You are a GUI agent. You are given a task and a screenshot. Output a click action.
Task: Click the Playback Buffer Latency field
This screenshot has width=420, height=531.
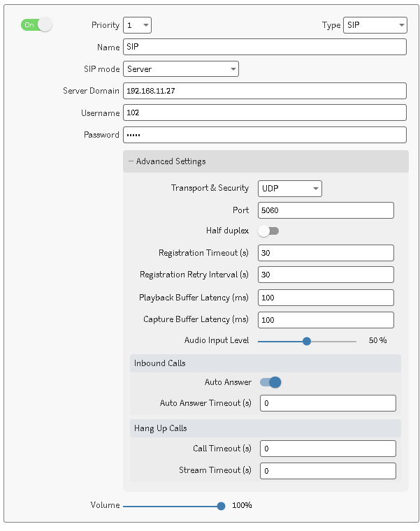click(x=326, y=298)
